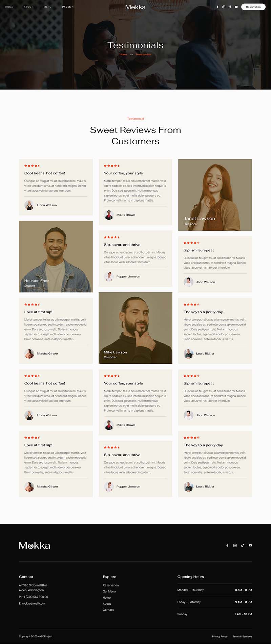The height and width of the screenshot is (644, 271).
Task: Expand the Pages dropdown menu
Action: tap(68, 7)
